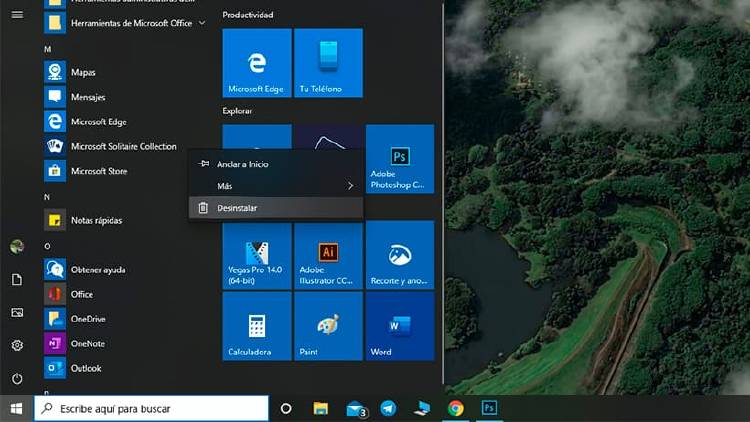
Task: Expand the Herramientas de Microsoft Office folder
Action: (203, 22)
